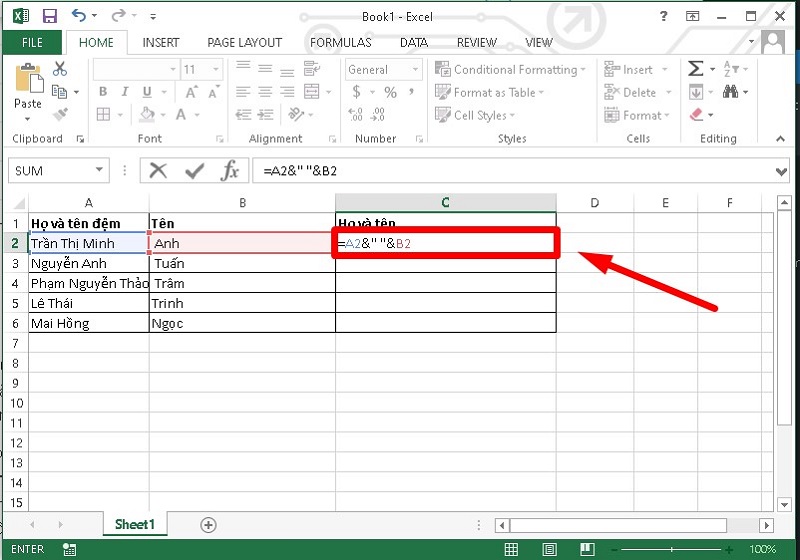Open Orientation text rotation icon
This screenshot has width=800, height=560.
296,114
